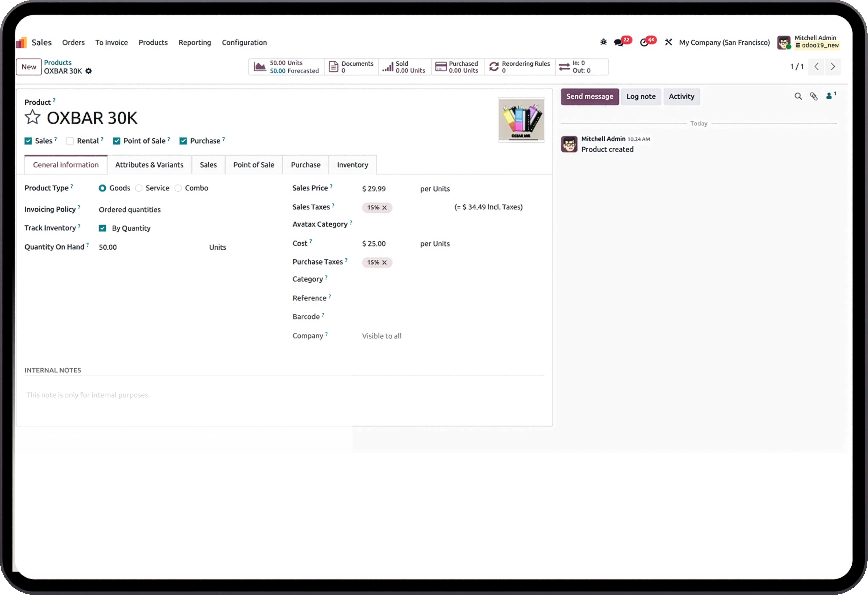The height and width of the screenshot is (595, 868).
Task: Open the Sales Price per Units selector
Action: 435,189
